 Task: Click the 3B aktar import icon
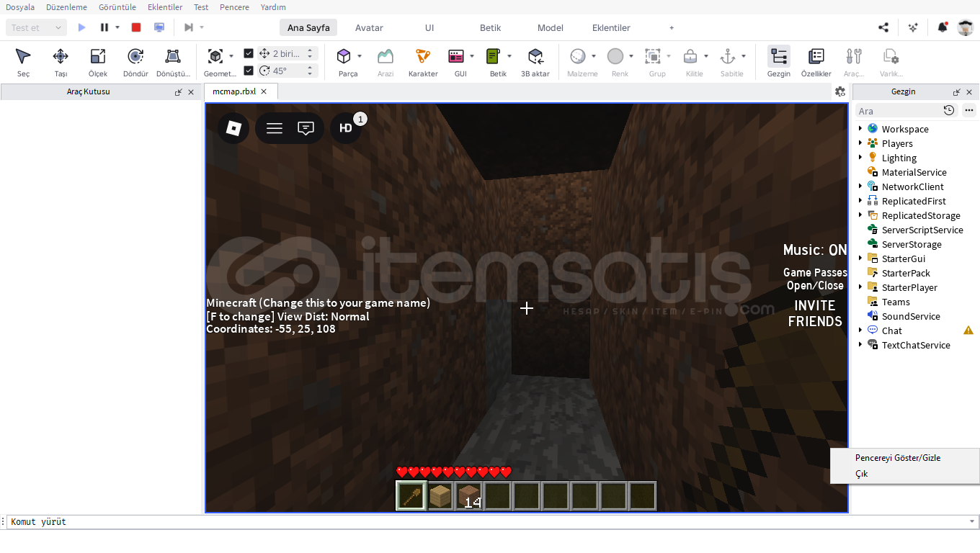535,62
